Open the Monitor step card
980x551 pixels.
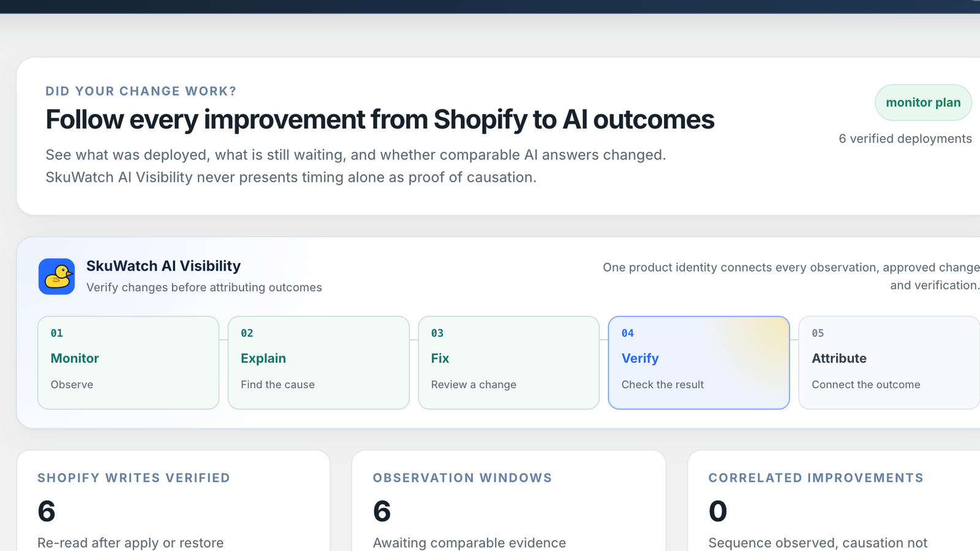tap(128, 362)
